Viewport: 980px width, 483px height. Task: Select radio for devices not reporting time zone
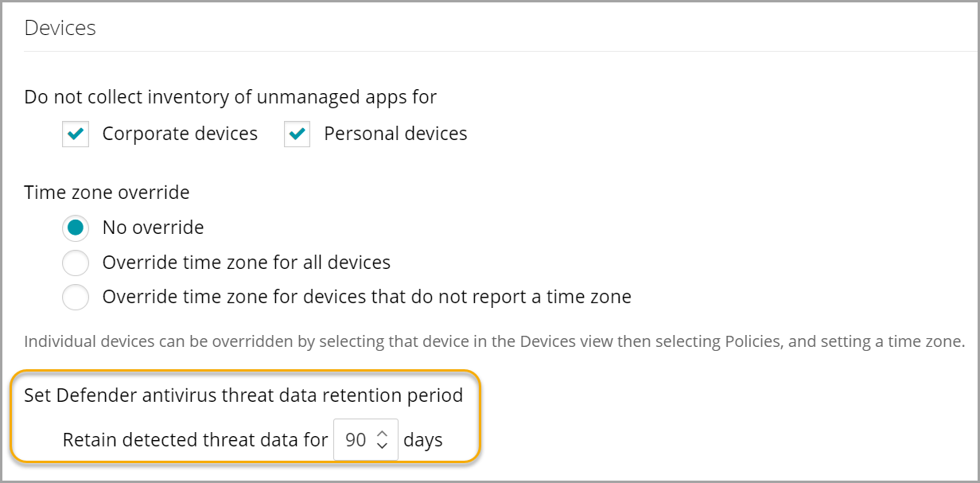(x=76, y=298)
